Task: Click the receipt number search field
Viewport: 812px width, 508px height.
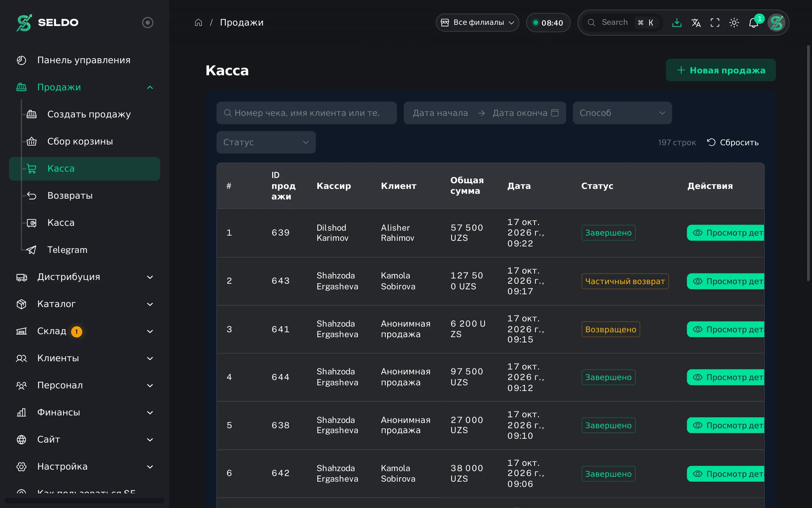Action: [x=306, y=113]
